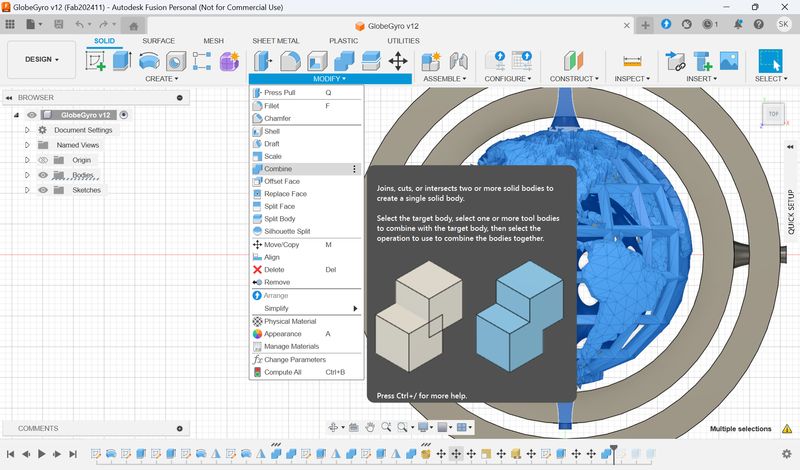The height and width of the screenshot is (470, 800).
Task: Click the Insert Canvas image icon
Action: click(729, 61)
